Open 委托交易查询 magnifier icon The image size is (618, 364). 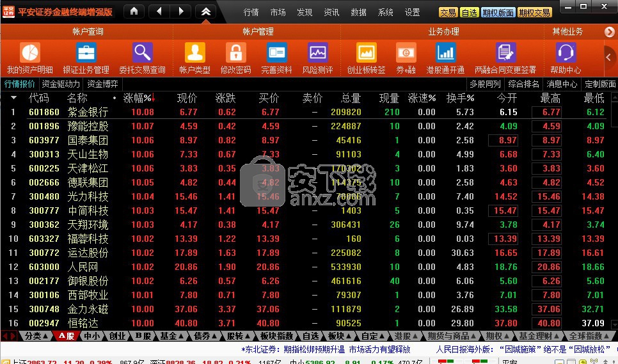[x=142, y=52]
